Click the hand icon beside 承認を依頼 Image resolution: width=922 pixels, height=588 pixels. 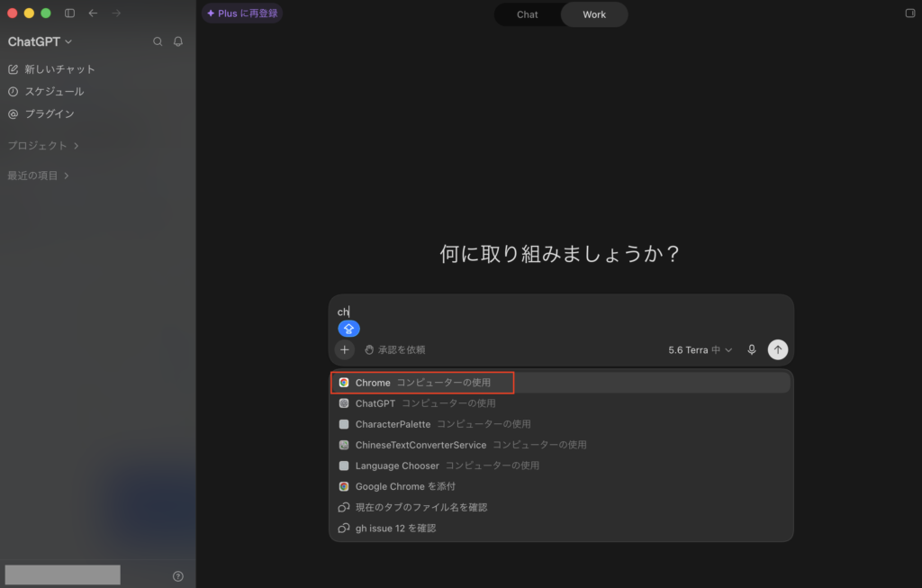point(369,350)
